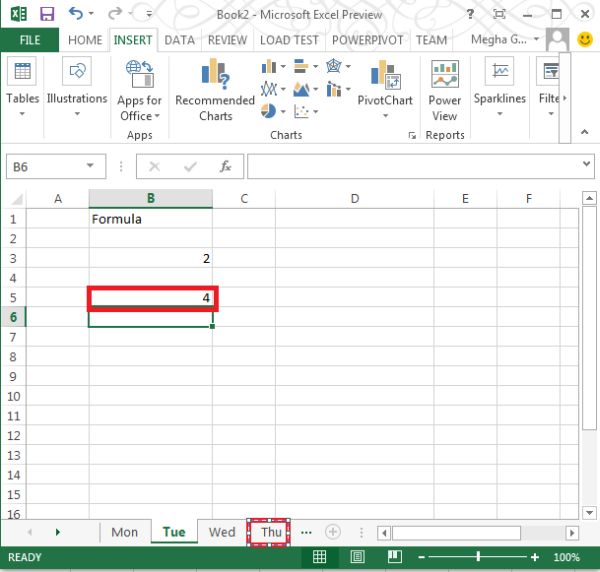600x572 pixels.
Task: Select row 10 header
Action: (13, 396)
